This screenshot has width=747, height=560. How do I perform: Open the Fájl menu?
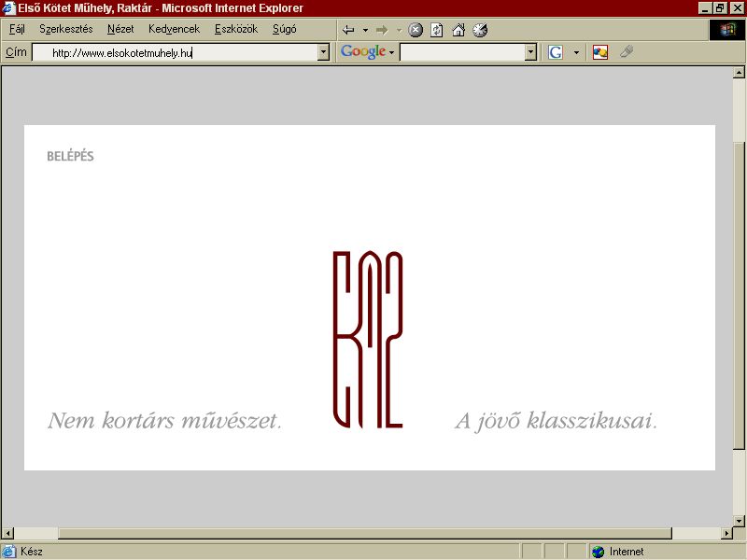click(17, 29)
